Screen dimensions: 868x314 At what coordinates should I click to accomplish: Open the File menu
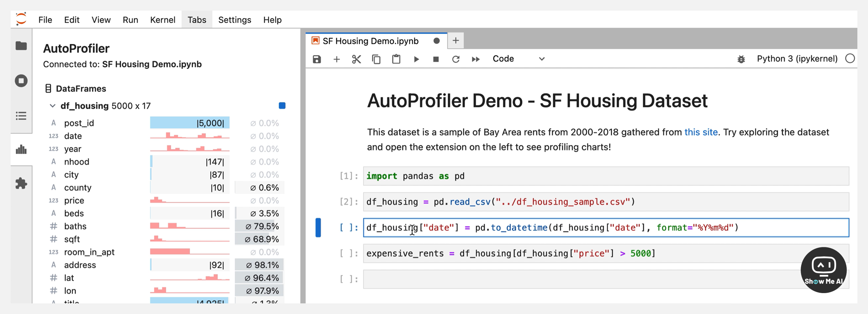(x=45, y=20)
